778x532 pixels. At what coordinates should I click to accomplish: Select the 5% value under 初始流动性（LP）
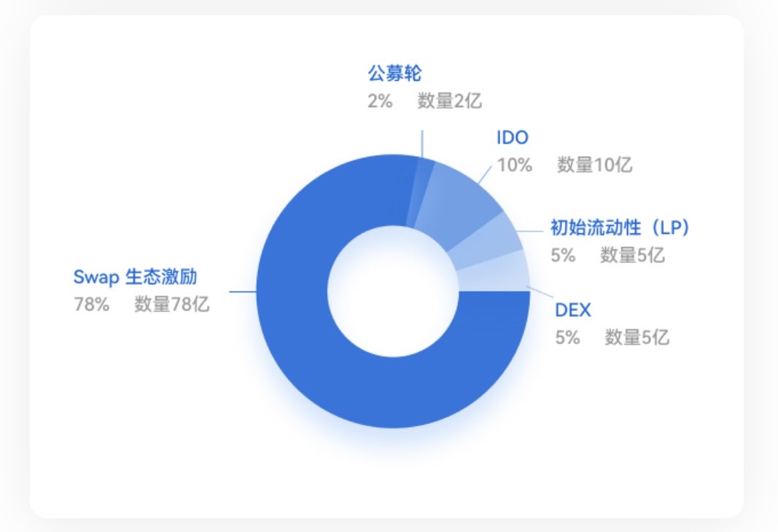(563, 255)
